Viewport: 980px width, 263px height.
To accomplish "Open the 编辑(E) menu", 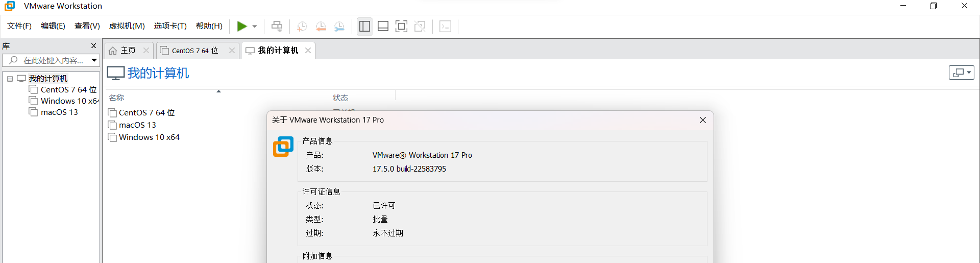I will [x=53, y=26].
